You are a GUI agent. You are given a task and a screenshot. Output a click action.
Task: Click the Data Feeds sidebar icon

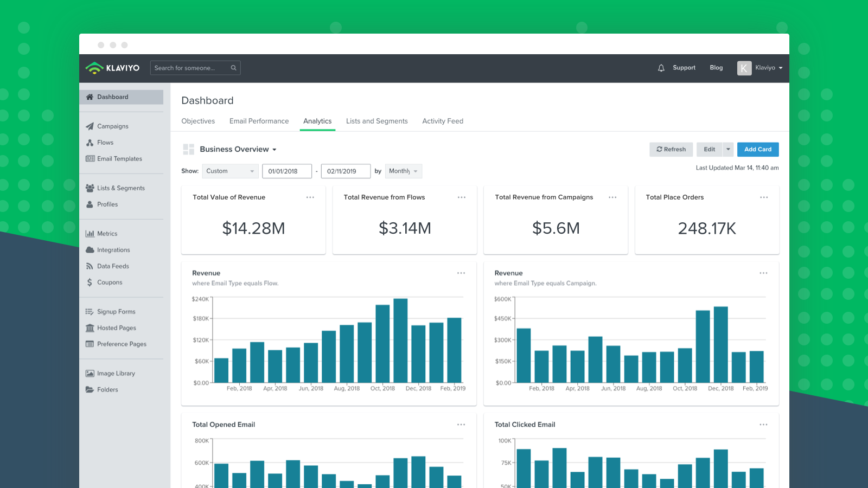[x=90, y=266]
